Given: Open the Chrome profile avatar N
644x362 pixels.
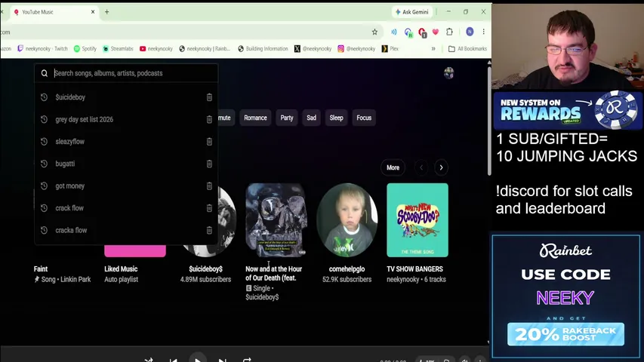Looking at the screenshot, I should 470,32.
